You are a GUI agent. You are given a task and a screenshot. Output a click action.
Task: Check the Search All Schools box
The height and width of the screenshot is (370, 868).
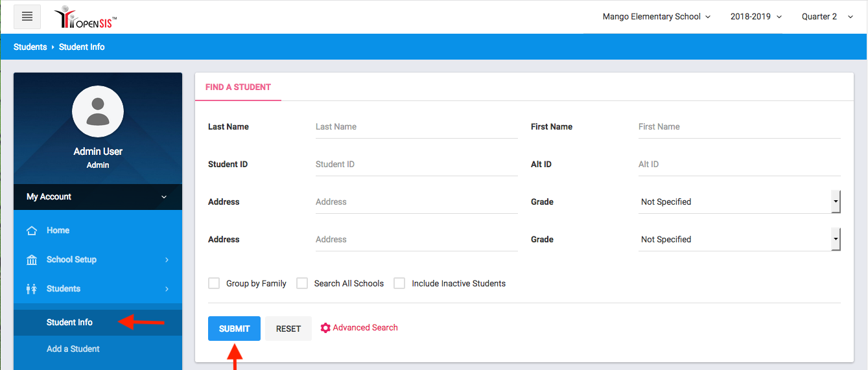tap(302, 283)
